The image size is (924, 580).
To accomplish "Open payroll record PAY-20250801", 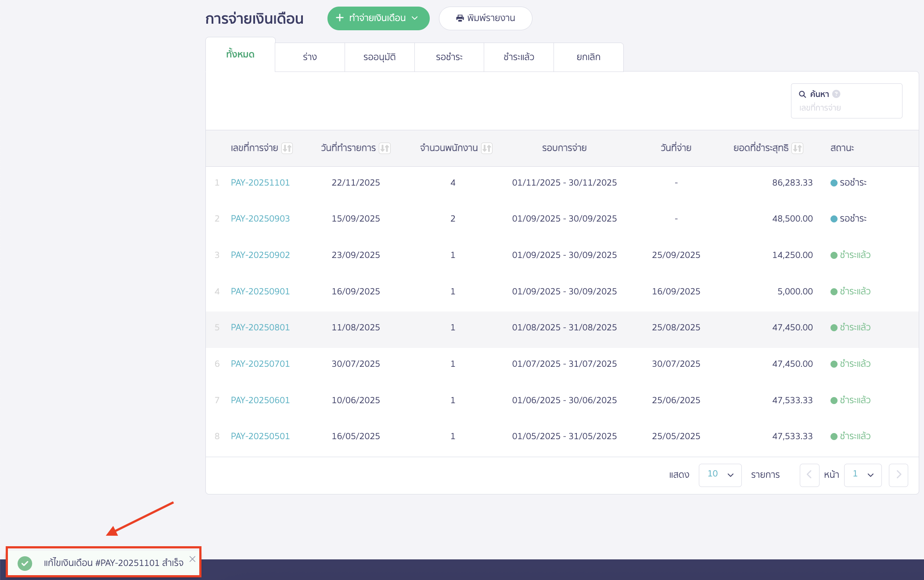I will [x=260, y=327].
